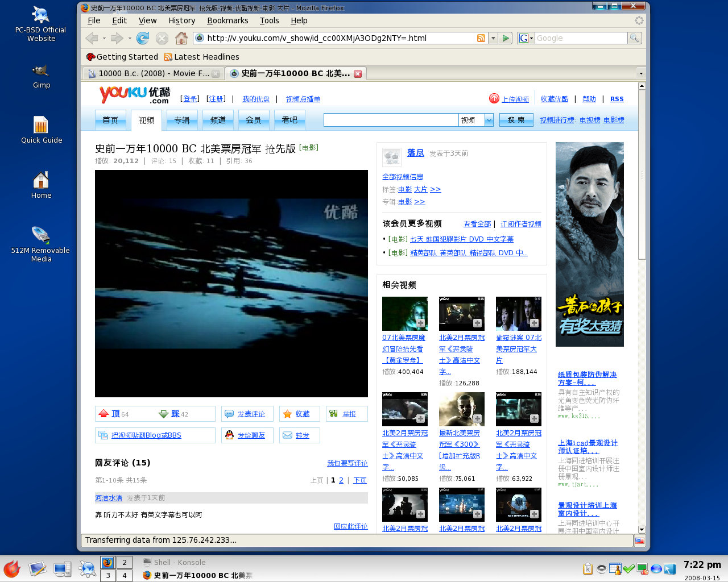Open the PC-BSD flame start menu
728x582 pixels.
click(12, 569)
